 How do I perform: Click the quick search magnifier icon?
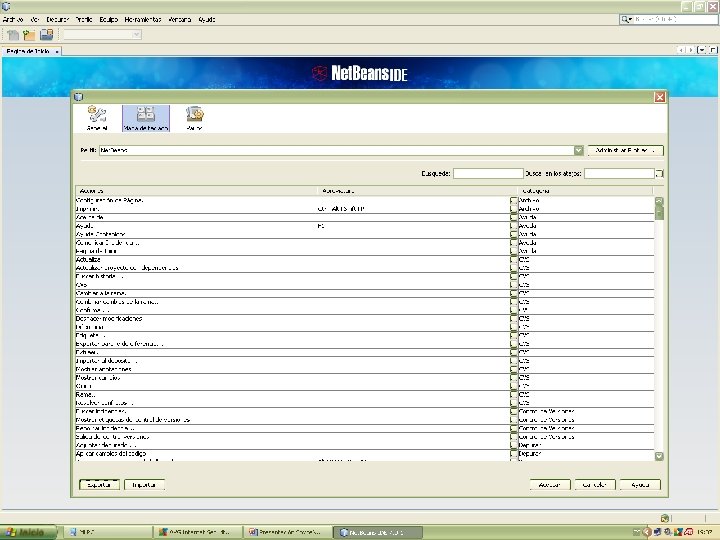pos(626,19)
